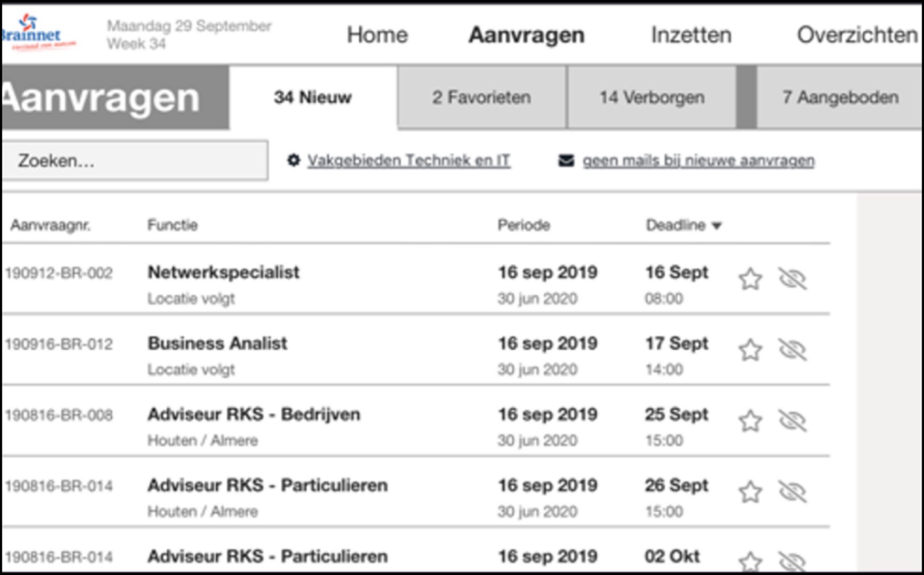Star the 26 Sept Adviseur RKS - Particulieren request
This screenshot has width=924, height=575.
click(750, 492)
